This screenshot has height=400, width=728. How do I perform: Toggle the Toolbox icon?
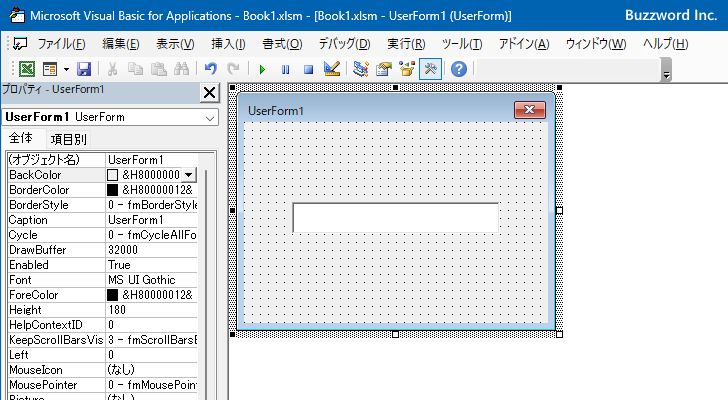click(430, 70)
